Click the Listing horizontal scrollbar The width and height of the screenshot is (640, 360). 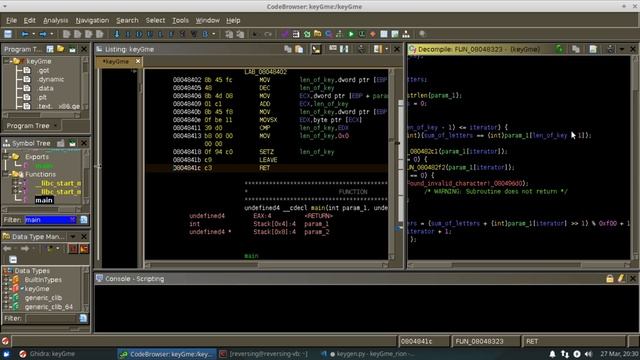(266, 264)
